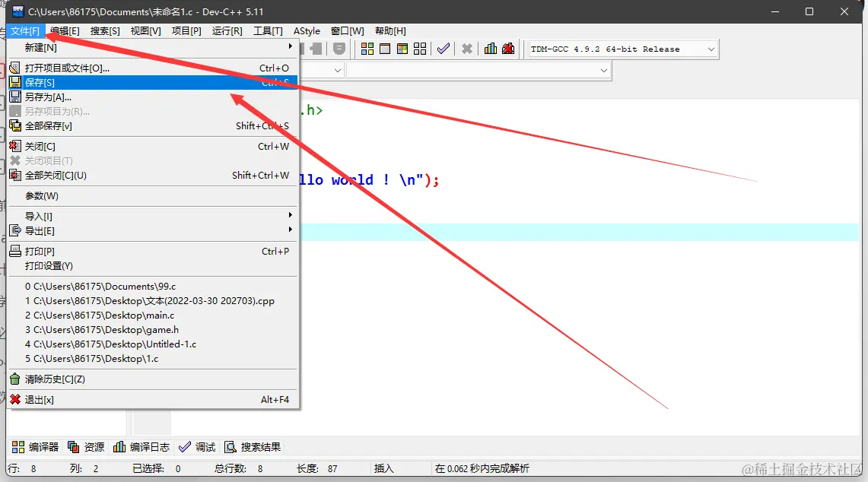
Task: Click the gray X stop execution icon
Action: [466, 49]
